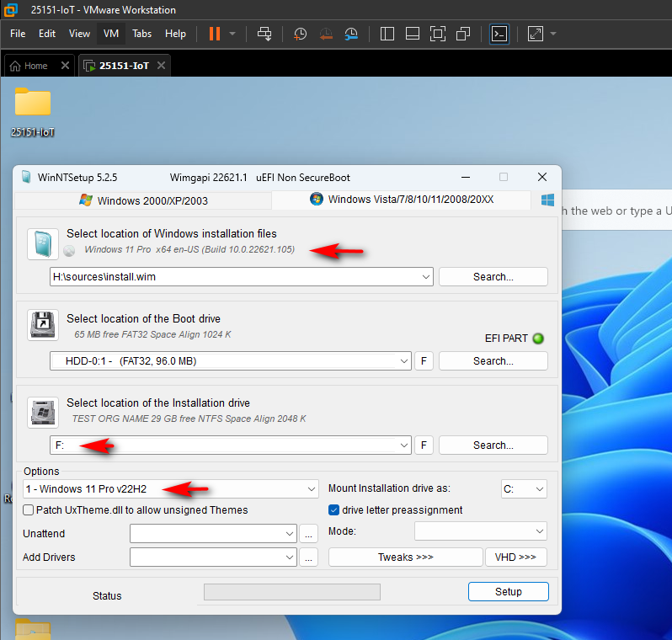Take a snapshot of the VM
Screen dimensions: 672x640
coord(300,34)
